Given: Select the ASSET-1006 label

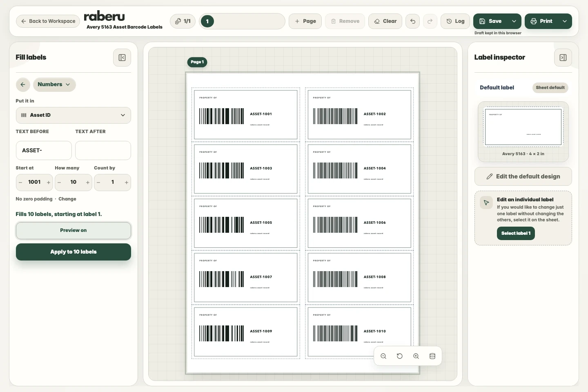Looking at the screenshot, I should [359, 223].
